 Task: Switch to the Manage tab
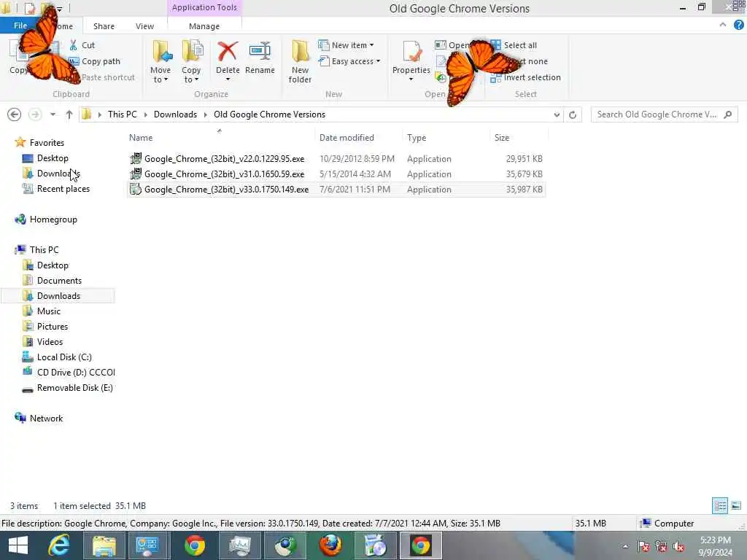(204, 26)
